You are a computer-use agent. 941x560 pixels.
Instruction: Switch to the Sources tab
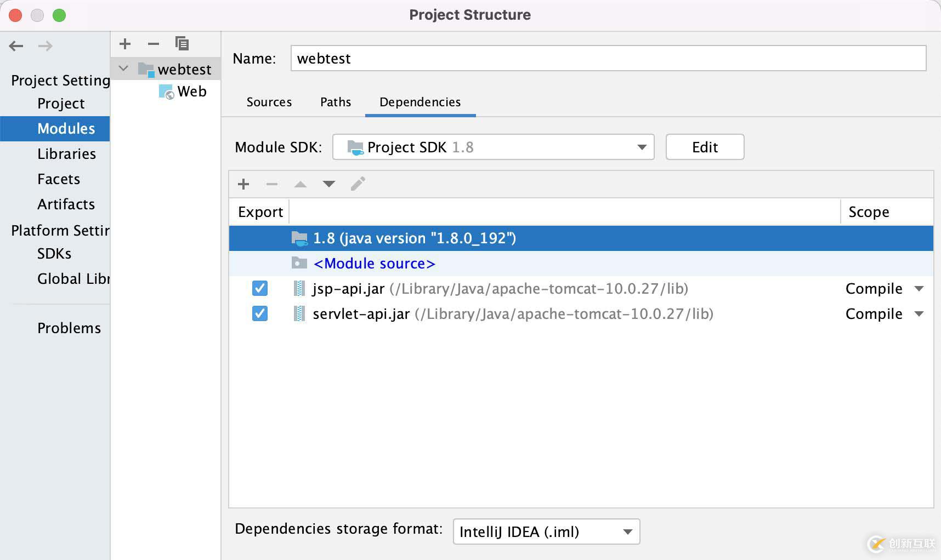[x=269, y=102]
